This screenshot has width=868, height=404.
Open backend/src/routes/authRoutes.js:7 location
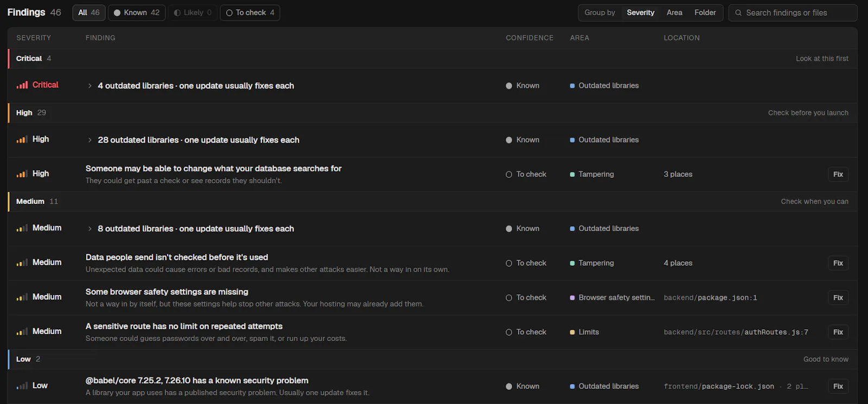[x=736, y=332]
